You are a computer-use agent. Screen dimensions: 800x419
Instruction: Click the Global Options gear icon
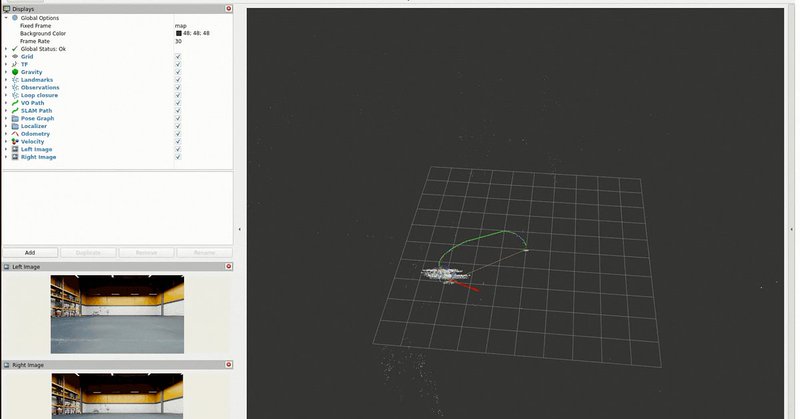15,18
